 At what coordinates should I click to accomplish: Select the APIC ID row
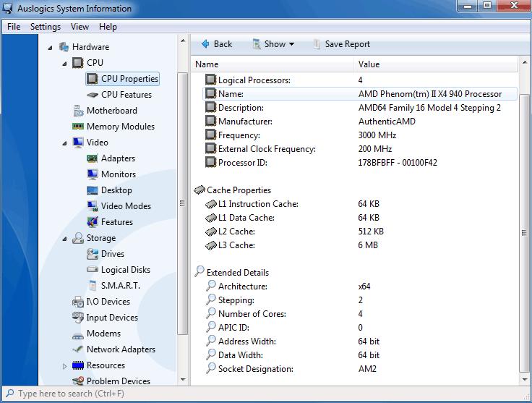pyautogui.click(x=360, y=327)
